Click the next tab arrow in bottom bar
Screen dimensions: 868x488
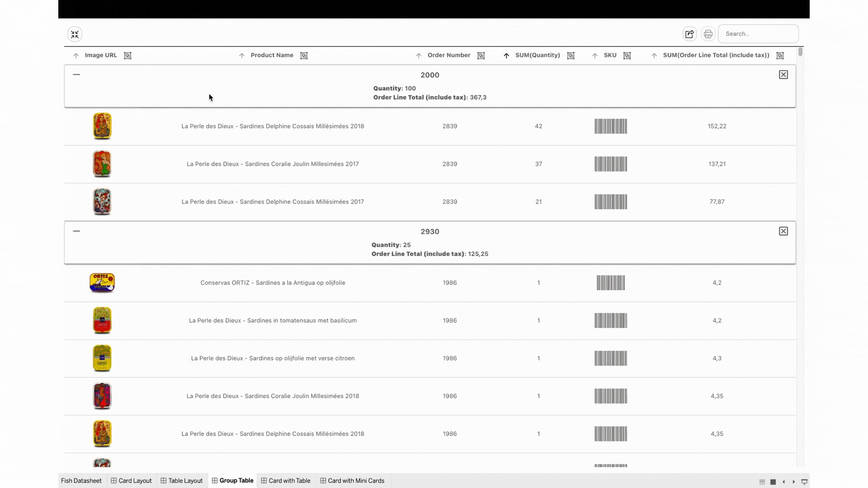(x=794, y=482)
